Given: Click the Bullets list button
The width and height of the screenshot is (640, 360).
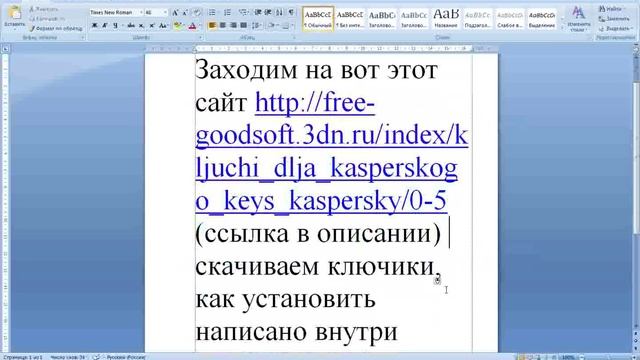Looking at the screenshot, I should coord(212,13).
